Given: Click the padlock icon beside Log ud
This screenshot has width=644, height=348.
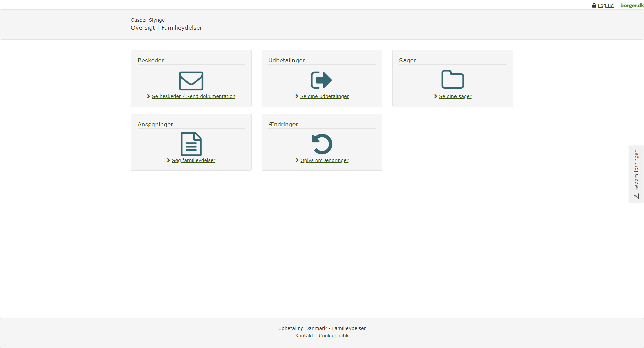Looking at the screenshot, I should point(594,5).
